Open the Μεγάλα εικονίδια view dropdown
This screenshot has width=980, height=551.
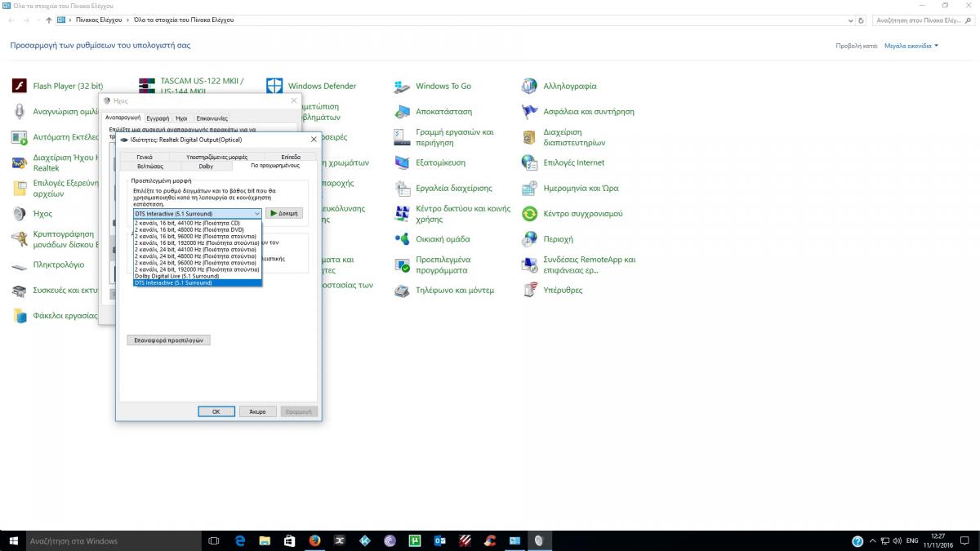tap(911, 46)
